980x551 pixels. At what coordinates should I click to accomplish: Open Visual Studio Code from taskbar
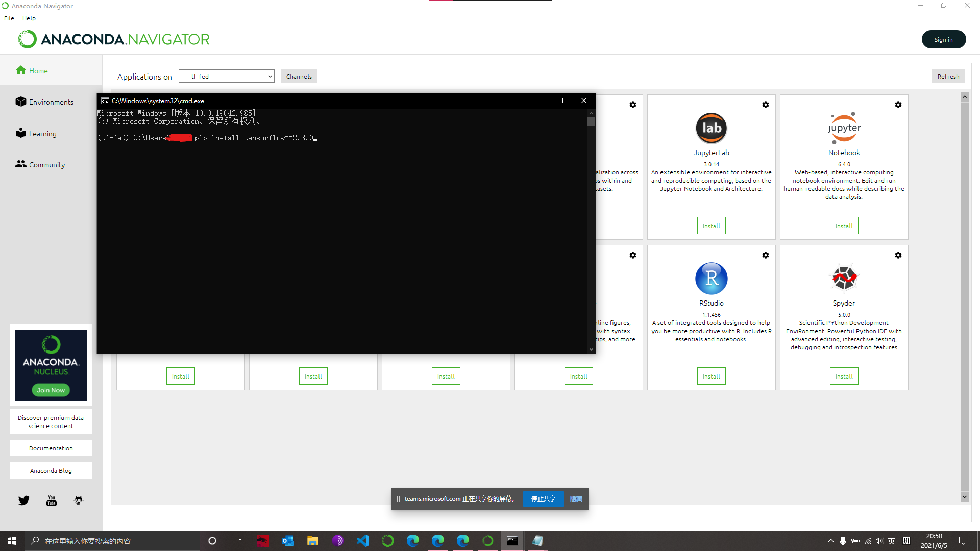point(363,541)
